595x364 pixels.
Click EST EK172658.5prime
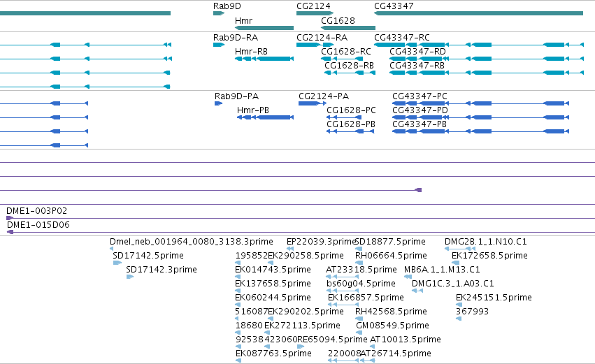coord(489,256)
